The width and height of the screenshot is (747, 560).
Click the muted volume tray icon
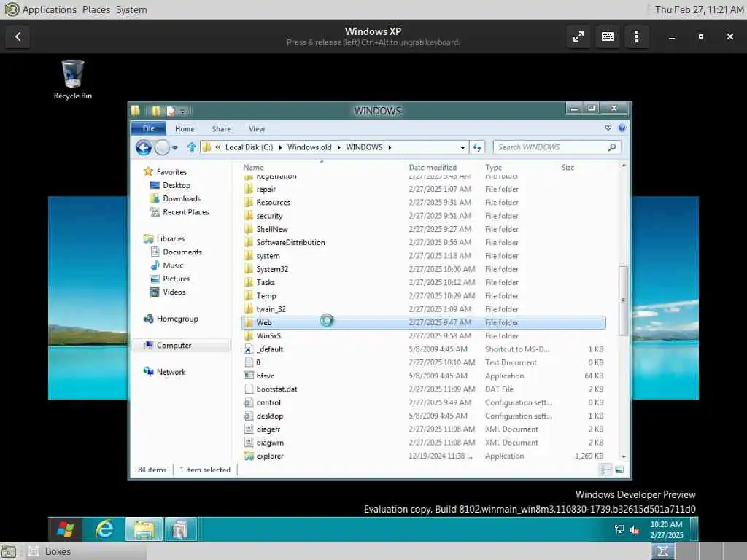(635, 529)
